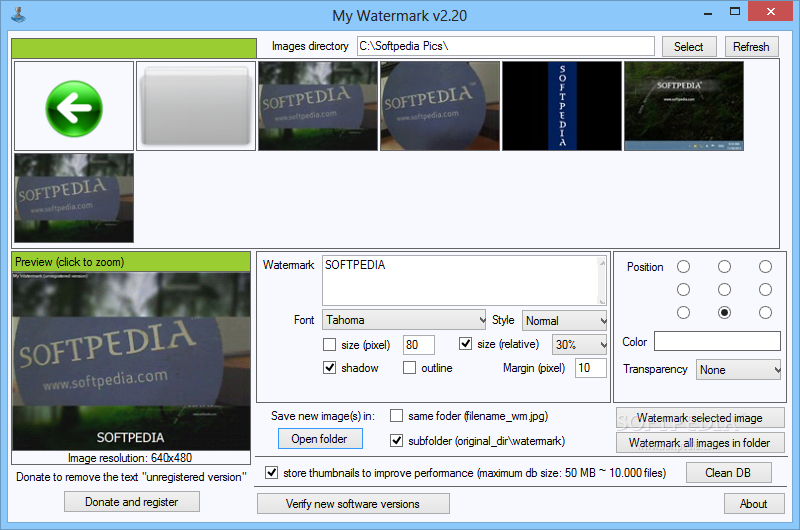The image size is (800, 530).
Task: Select bottom-right position radio button
Action: click(765, 312)
